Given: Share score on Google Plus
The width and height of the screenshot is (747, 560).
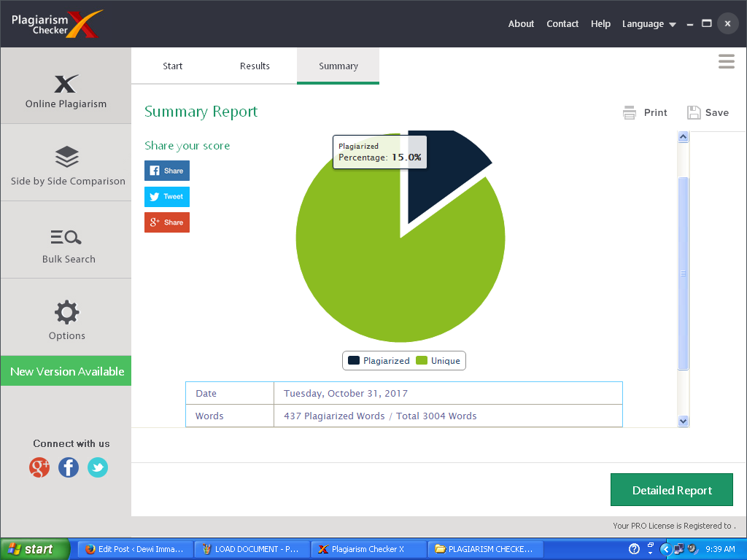Looking at the screenshot, I should tap(166, 222).
